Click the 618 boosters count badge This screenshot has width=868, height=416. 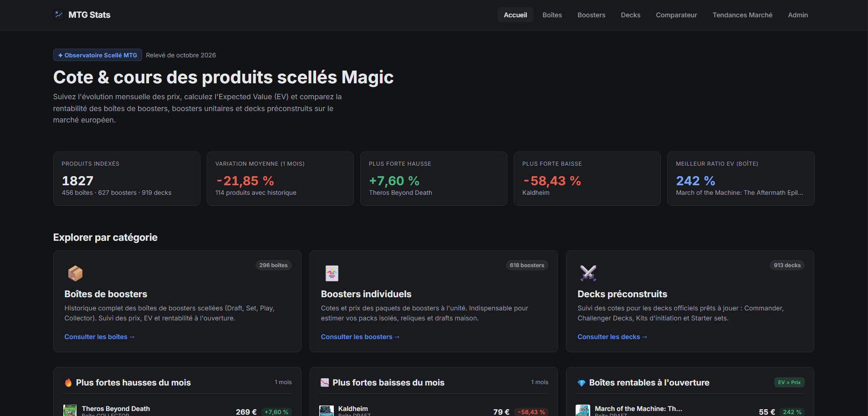[527, 265]
